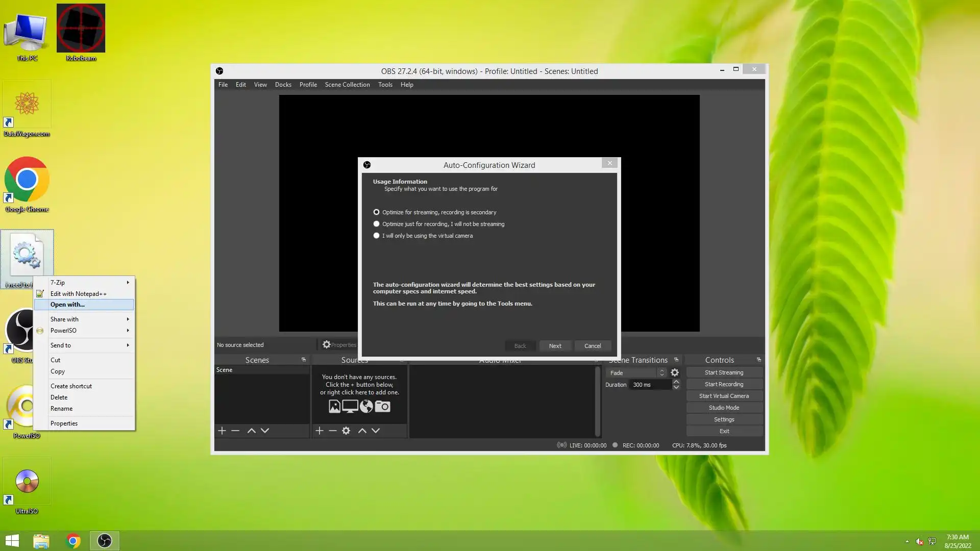980x551 pixels.
Task: Click the add source plus icon
Action: point(320,431)
